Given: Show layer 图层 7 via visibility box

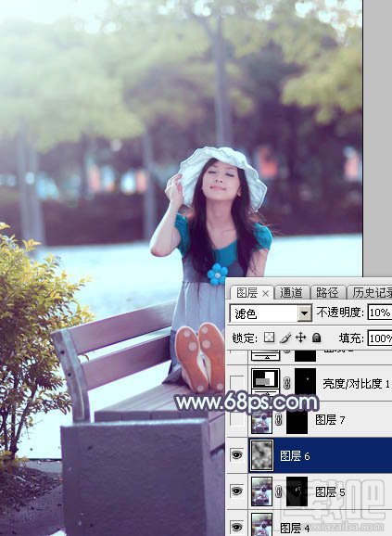Looking at the screenshot, I should pyautogui.click(x=236, y=419).
